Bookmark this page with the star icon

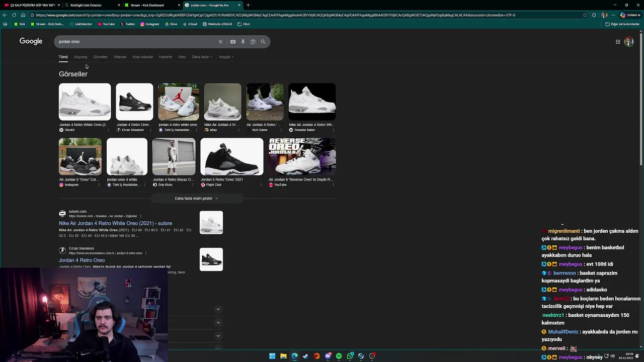tap(585, 15)
